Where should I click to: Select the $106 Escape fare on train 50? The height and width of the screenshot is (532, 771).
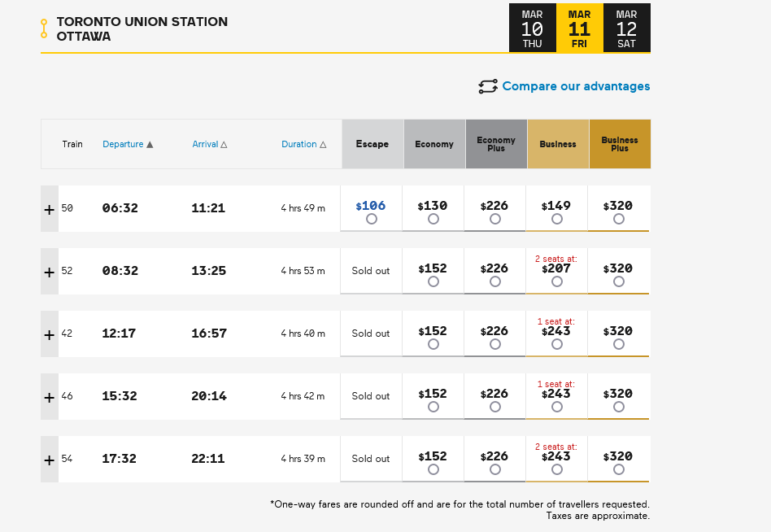click(372, 219)
